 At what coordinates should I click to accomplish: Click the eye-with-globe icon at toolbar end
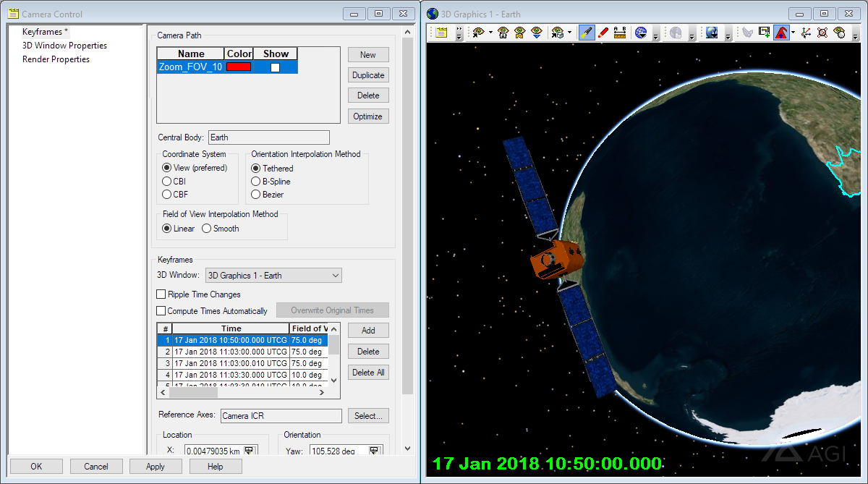839,33
